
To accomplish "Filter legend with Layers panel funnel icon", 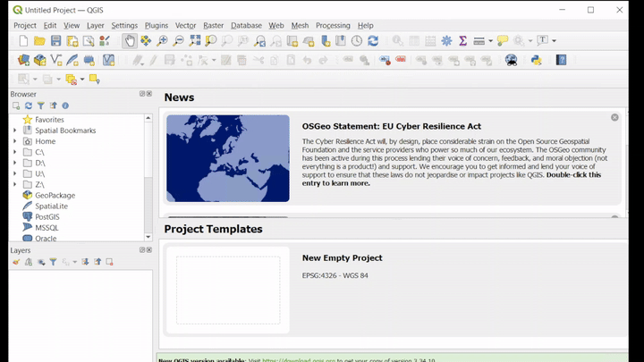I will tap(53, 262).
